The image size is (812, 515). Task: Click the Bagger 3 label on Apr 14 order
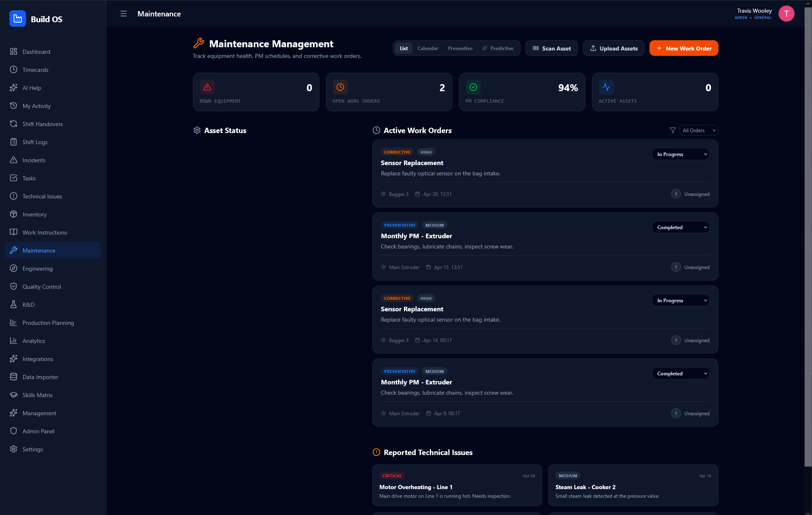(x=399, y=340)
